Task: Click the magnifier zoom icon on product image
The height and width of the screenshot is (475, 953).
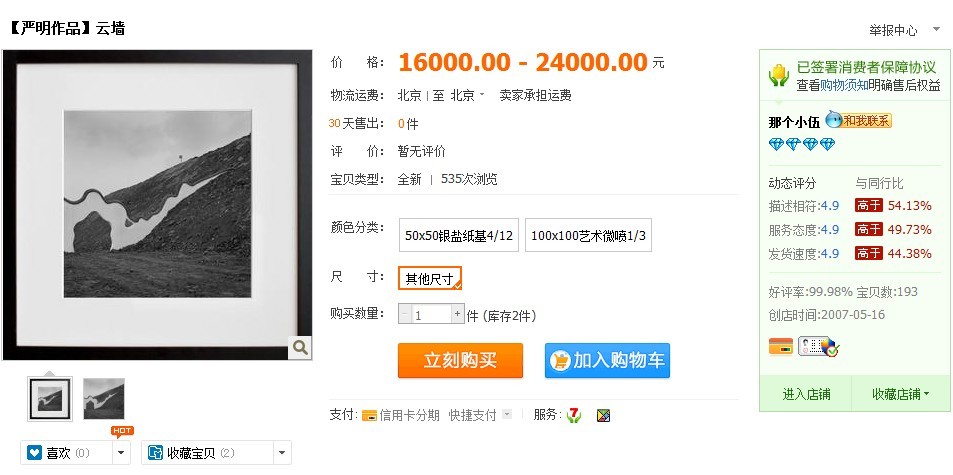Action: (300, 347)
